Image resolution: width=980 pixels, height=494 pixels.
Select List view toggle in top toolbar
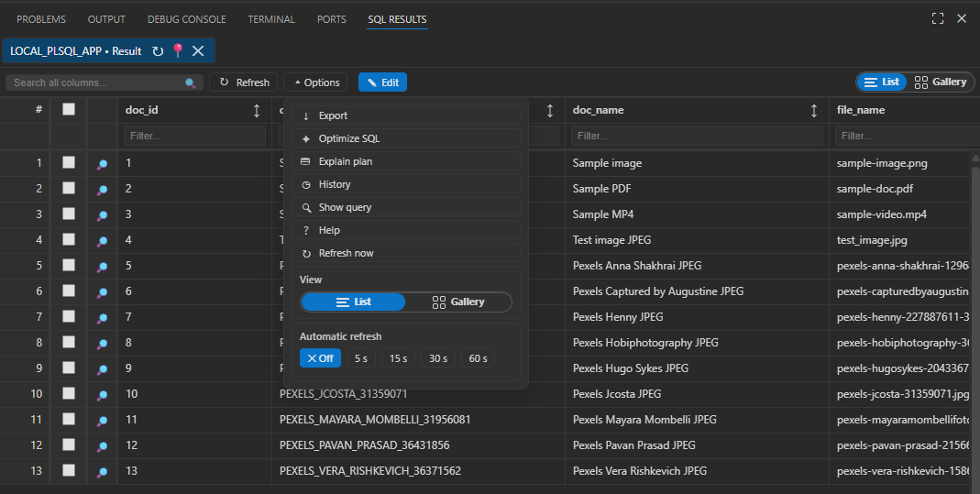tap(881, 82)
